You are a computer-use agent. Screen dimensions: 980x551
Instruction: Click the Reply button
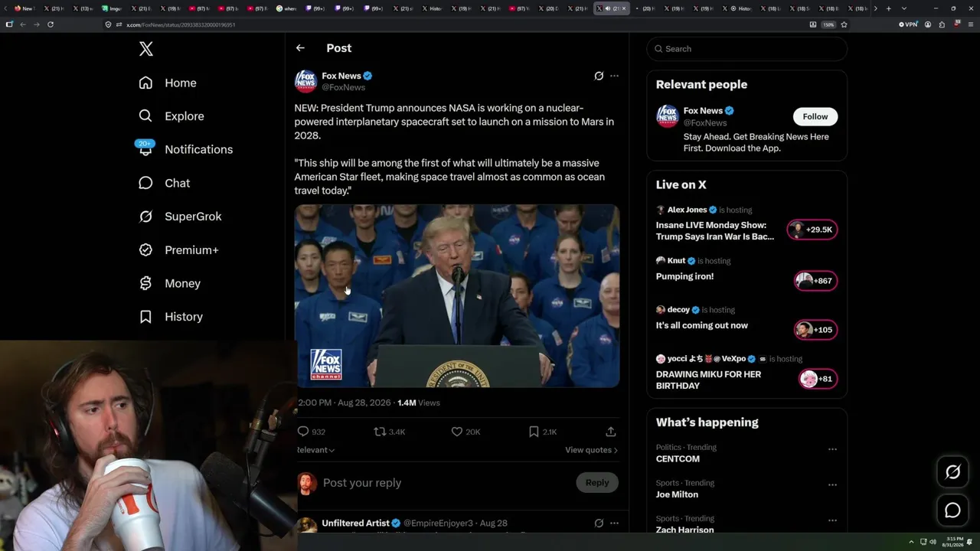pyautogui.click(x=597, y=483)
